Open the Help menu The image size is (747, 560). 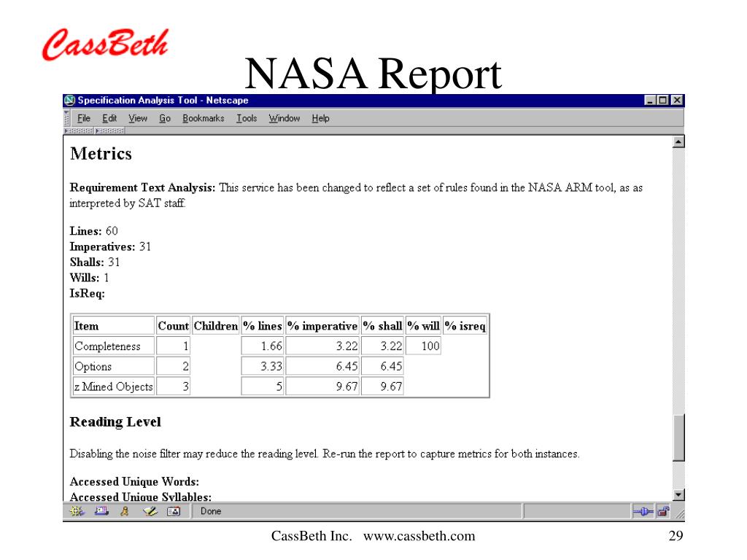coord(321,118)
